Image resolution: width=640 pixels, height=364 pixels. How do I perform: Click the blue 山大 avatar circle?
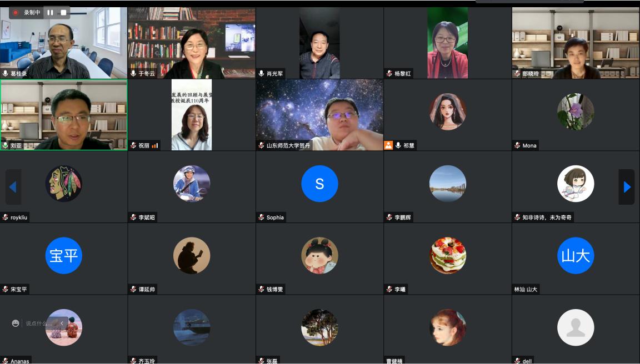coord(576,256)
